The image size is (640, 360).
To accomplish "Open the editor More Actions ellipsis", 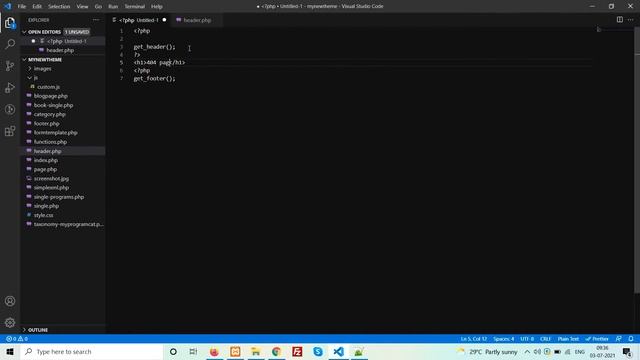I will [x=631, y=20].
